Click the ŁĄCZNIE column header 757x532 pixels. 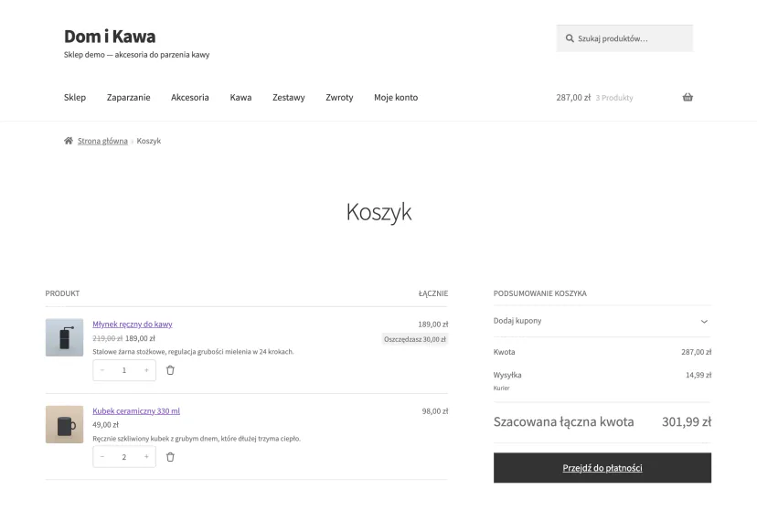(x=433, y=293)
